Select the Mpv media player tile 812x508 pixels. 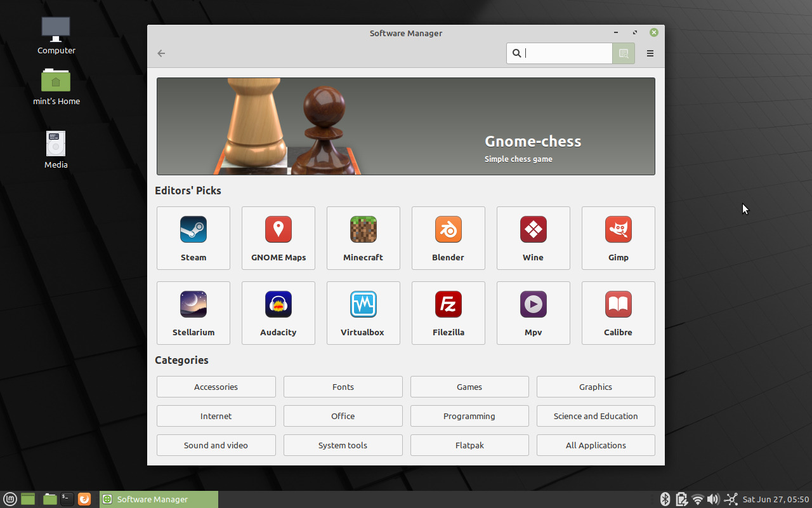534,313
